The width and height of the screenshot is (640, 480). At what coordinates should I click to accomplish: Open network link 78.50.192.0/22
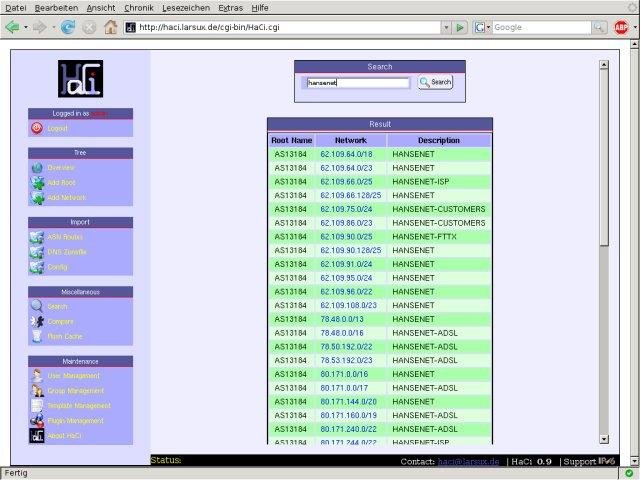click(x=346, y=347)
